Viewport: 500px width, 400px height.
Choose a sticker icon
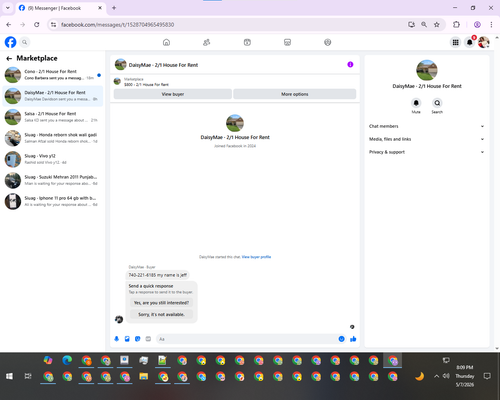138,339
